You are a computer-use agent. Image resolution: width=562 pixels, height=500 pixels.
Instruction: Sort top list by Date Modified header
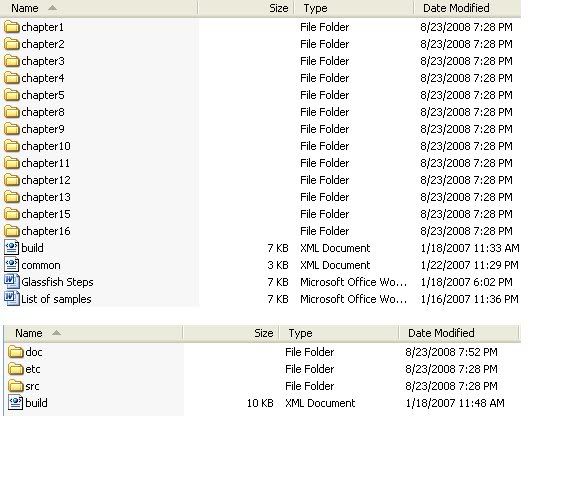(467, 8)
